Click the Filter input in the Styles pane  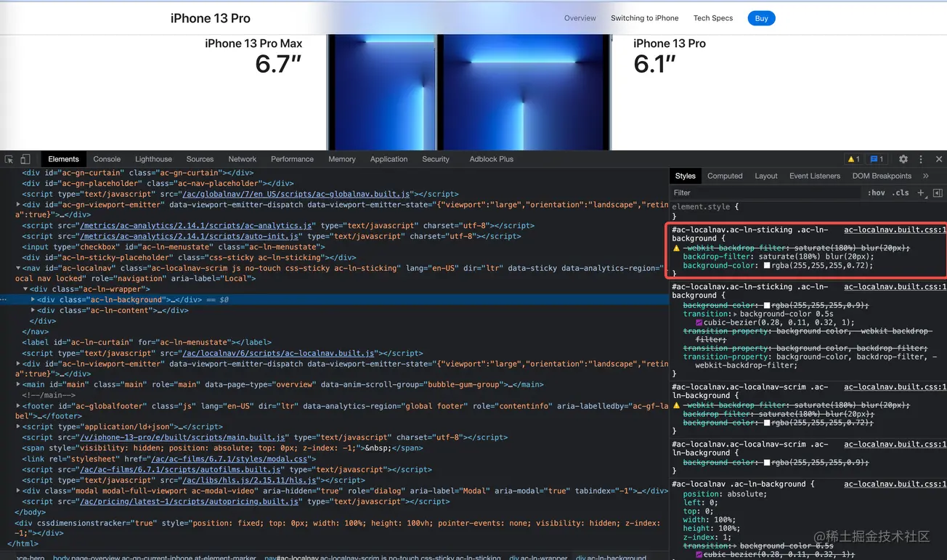(726, 192)
